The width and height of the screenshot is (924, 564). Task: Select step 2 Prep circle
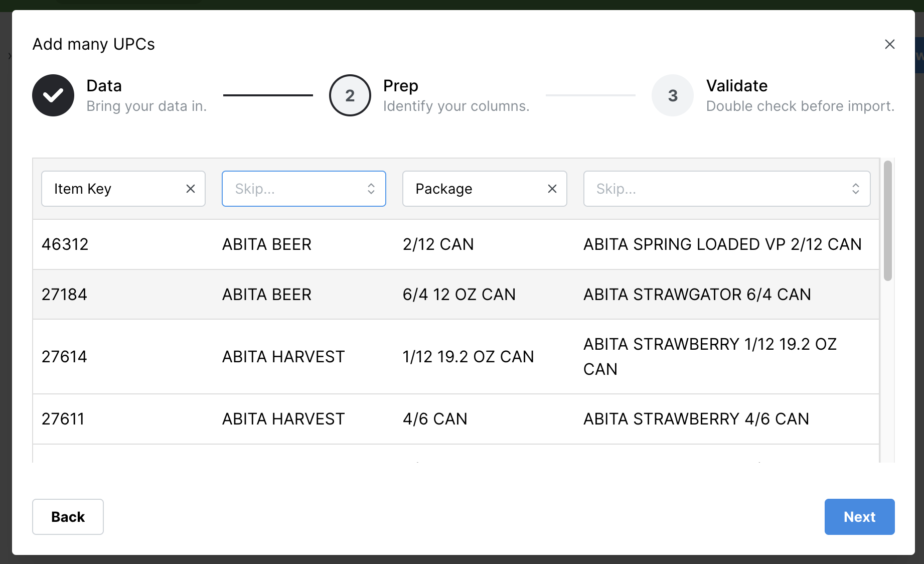point(350,95)
